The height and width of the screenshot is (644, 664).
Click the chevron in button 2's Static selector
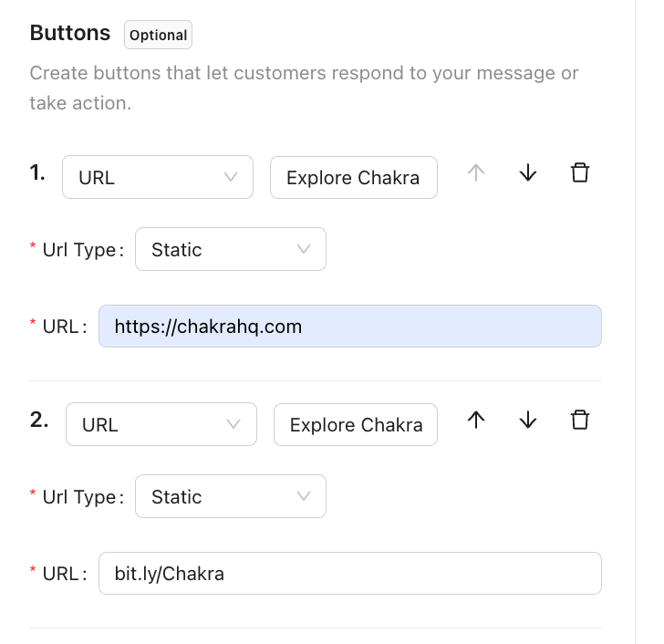point(304,497)
